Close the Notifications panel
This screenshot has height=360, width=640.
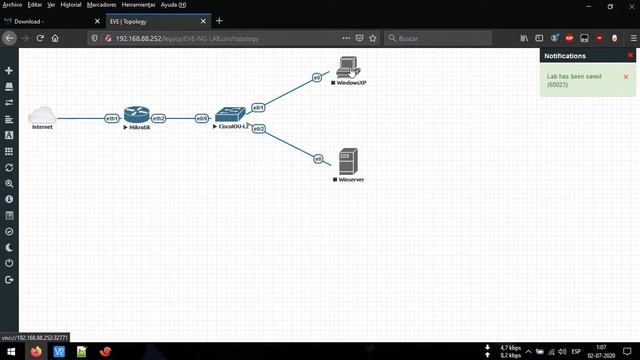coord(630,56)
